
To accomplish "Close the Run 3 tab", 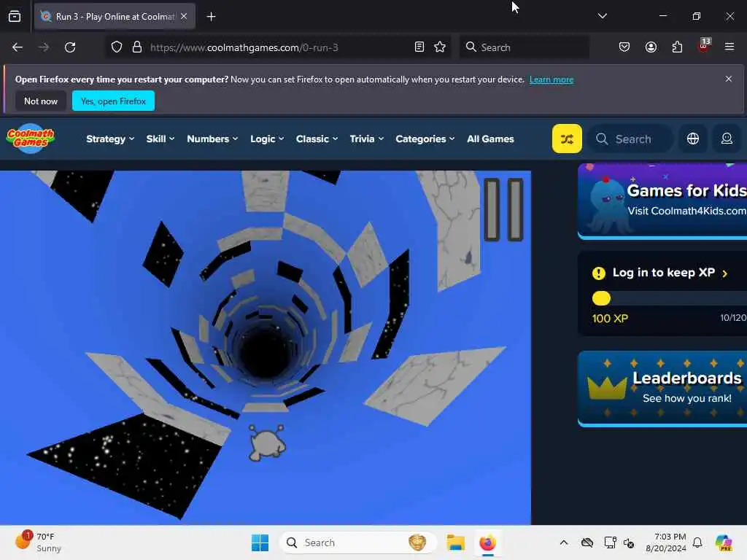I will pos(184,16).
